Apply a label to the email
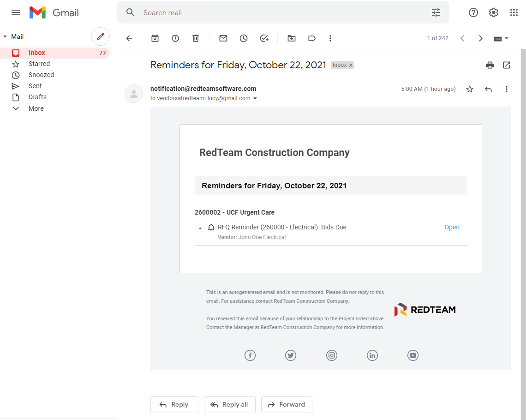This screenshot has height=420, width=526. [x=312, y=38]
